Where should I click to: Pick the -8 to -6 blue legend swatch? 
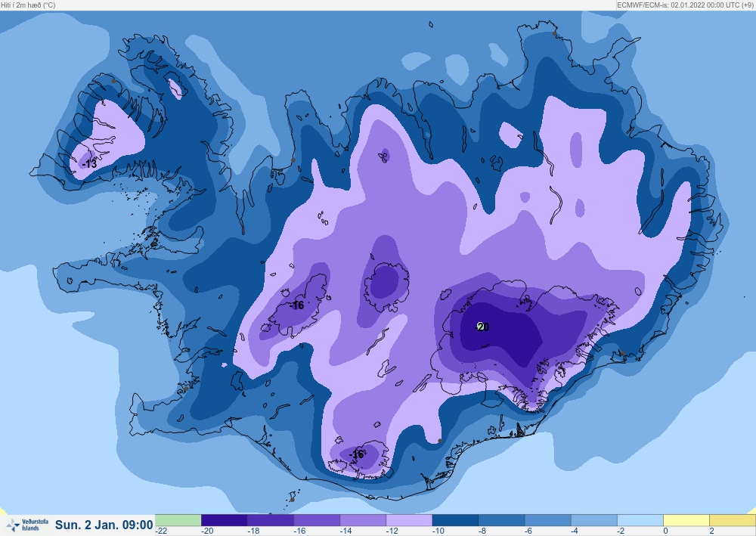click(x=502, y=520)
